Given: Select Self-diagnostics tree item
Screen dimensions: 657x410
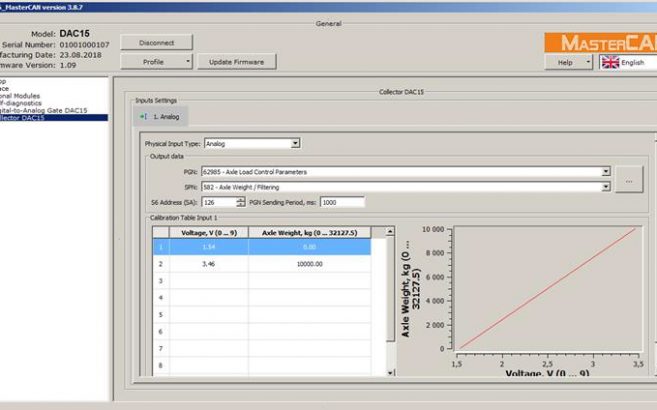Looking at the screenshot, I should 21,103.
